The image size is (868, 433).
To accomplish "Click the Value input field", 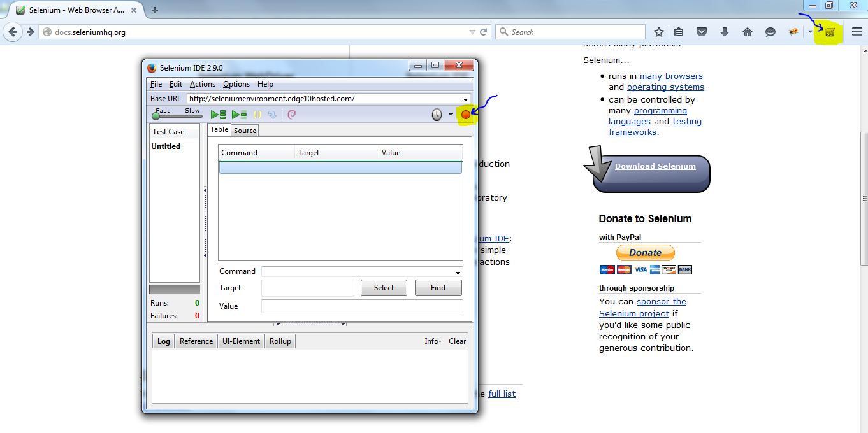I will (362, 306).
